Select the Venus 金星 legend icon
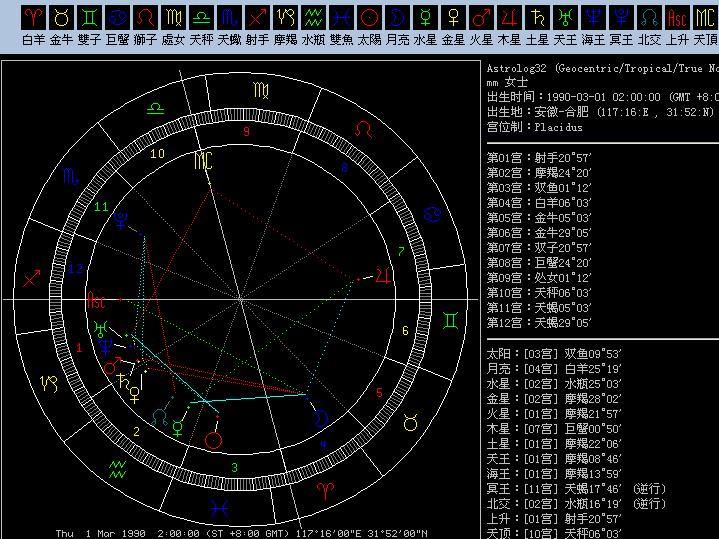 pyautogui.click(x=453, y=17)
